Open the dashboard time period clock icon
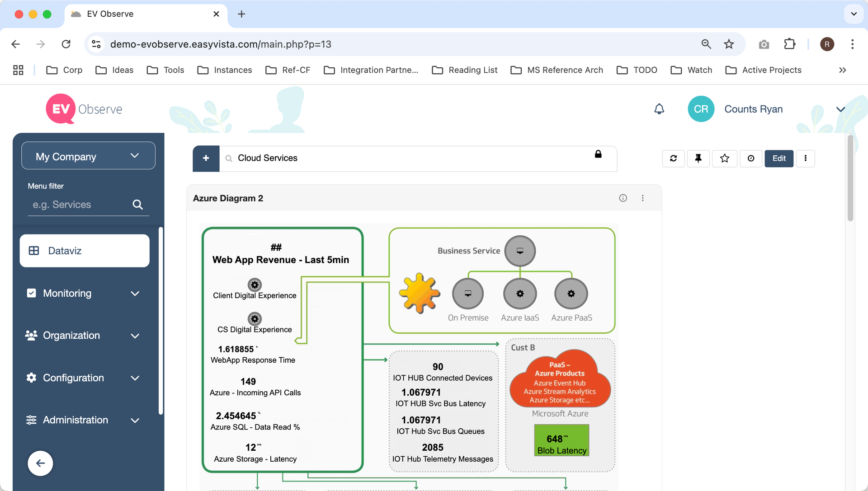 pos(751,159)
